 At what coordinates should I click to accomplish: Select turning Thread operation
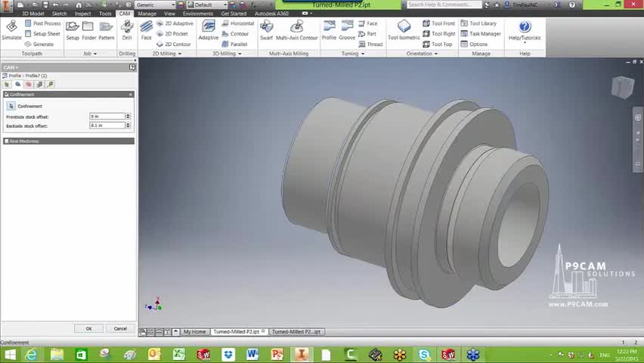[370, 44]
